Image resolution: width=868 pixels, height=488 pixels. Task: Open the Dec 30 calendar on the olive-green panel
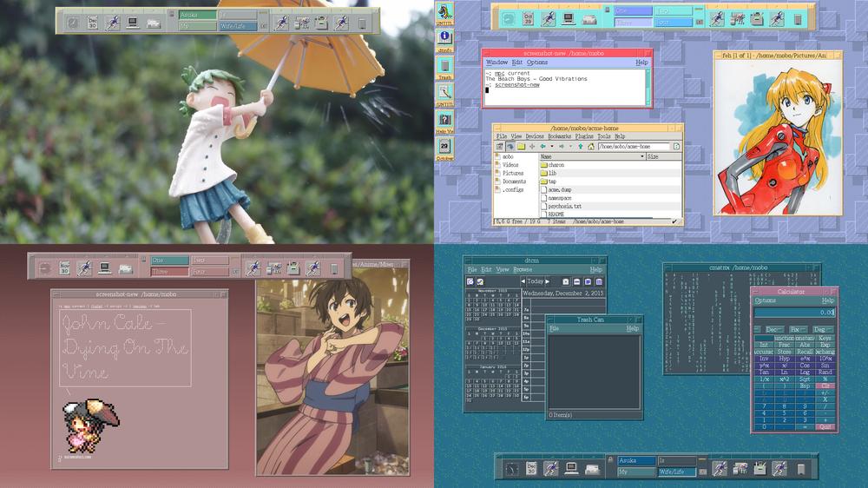pyautogui.click(x=93, y=23)
